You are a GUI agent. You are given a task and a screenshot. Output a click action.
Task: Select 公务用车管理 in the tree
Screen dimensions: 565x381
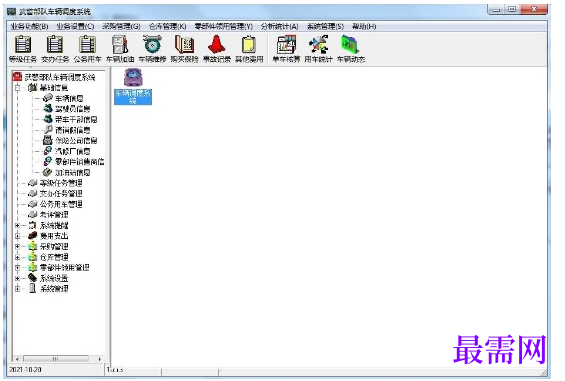pyautogui.click(x=61, y=204)
